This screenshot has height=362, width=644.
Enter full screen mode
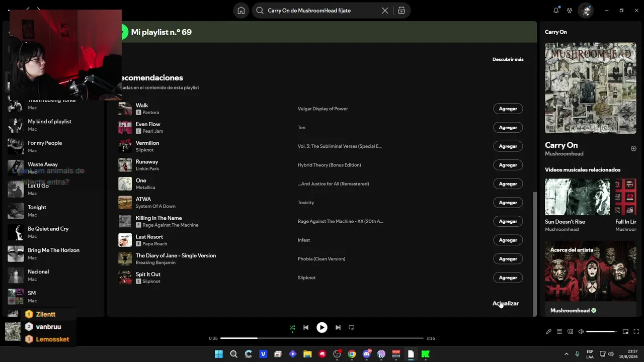pyautogui.click(x=636, y=331)
